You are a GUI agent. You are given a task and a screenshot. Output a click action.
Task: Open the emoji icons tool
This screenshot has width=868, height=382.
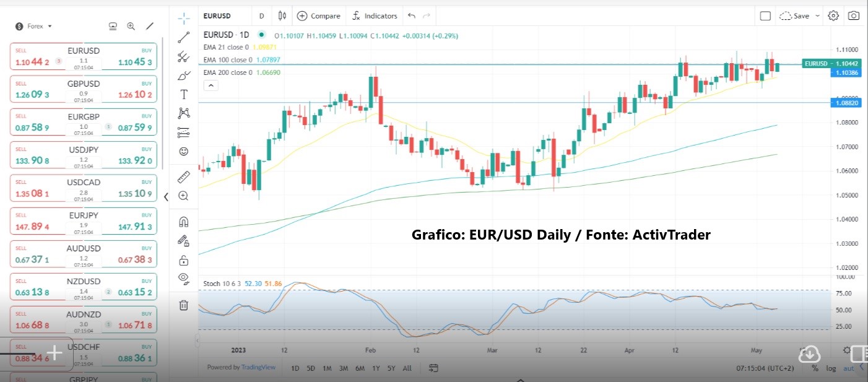(183, 151)
